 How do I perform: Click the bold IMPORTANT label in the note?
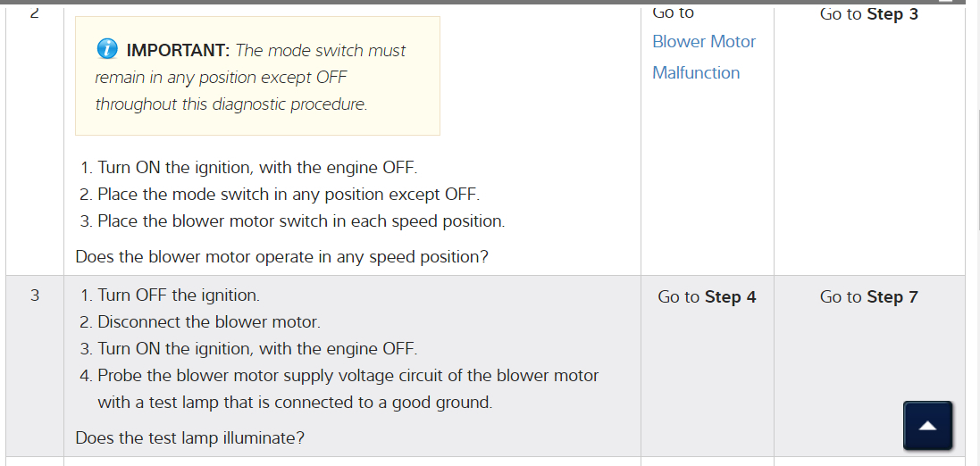[x=179, y=51]
